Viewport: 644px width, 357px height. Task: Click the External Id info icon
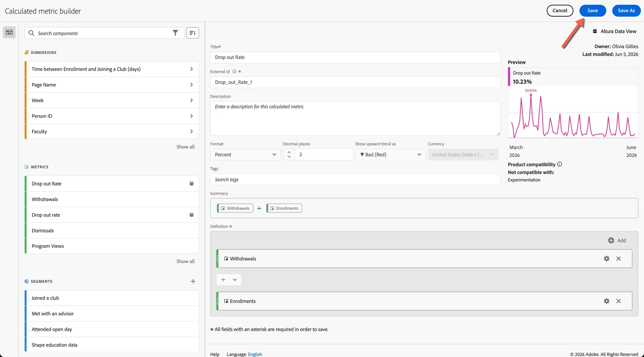click(234, 72)
